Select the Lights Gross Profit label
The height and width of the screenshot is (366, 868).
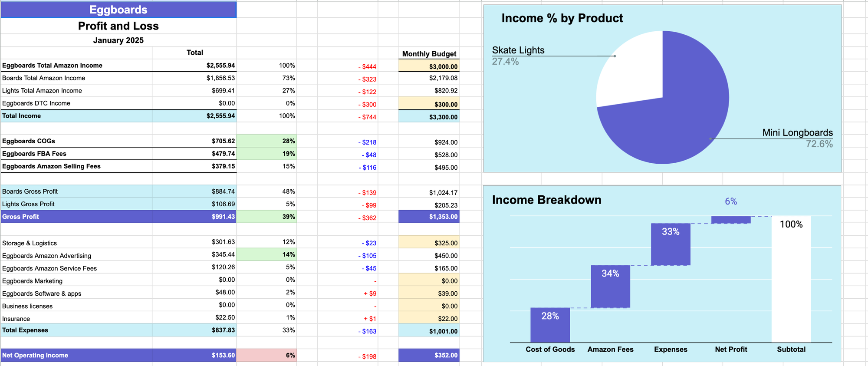point(28,204)
